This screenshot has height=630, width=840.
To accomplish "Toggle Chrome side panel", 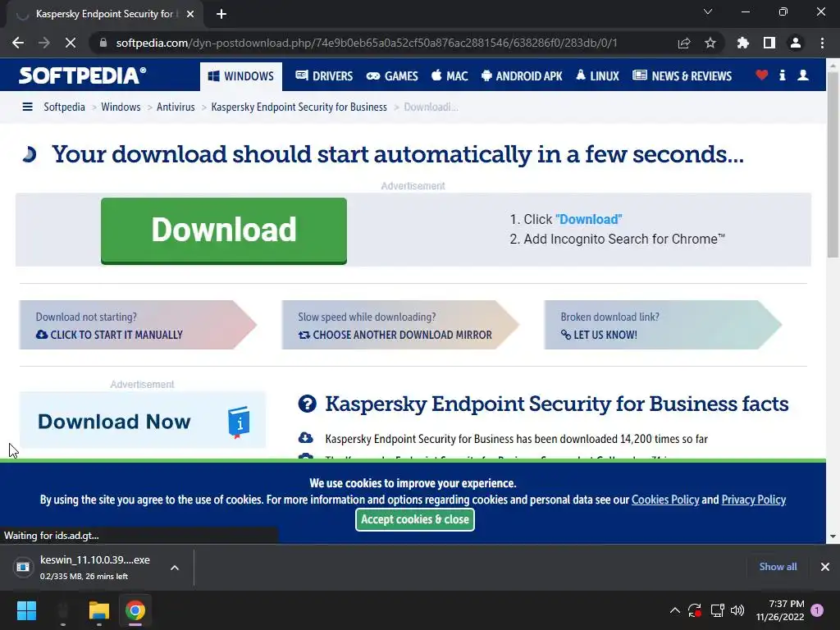I will click(769, 43).
